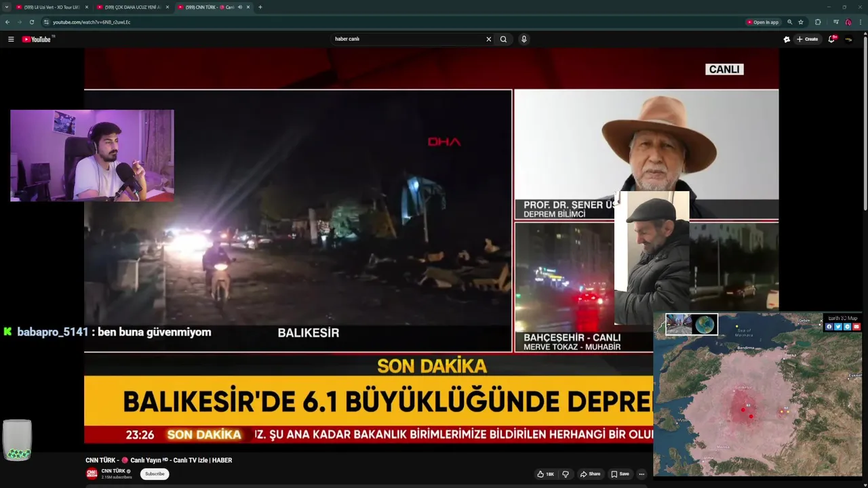Share Earth 3D Map via email
868x488 pixels.
tap(856, 327)
